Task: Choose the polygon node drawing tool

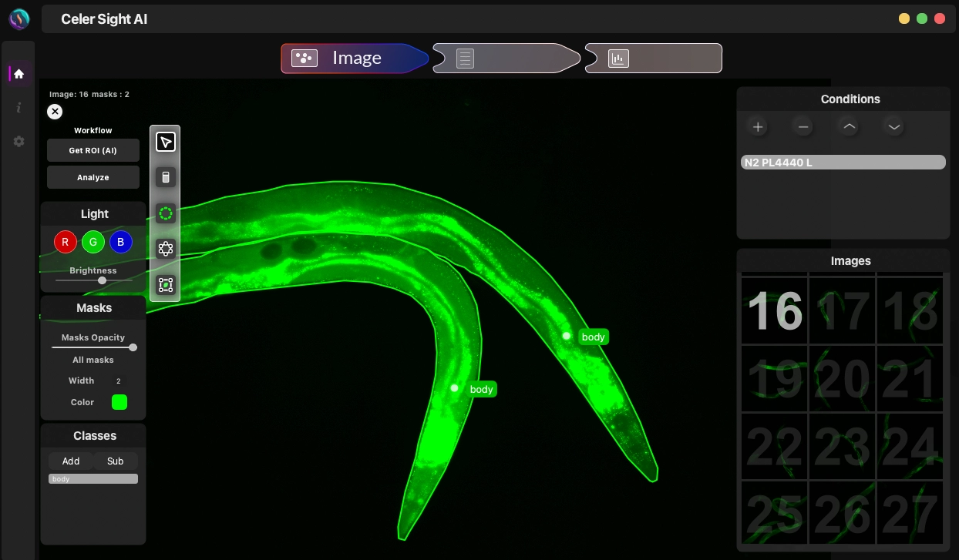Action: (165, 249)
